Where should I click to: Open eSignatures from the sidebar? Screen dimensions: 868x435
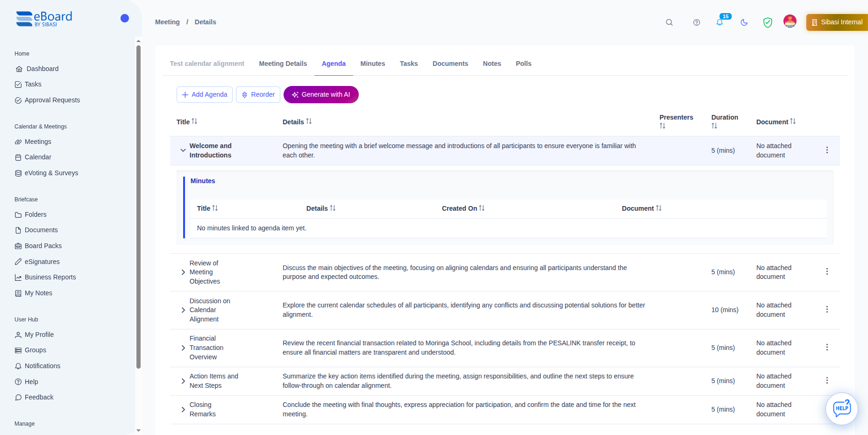pyautogui.click(x=42, y=262)
